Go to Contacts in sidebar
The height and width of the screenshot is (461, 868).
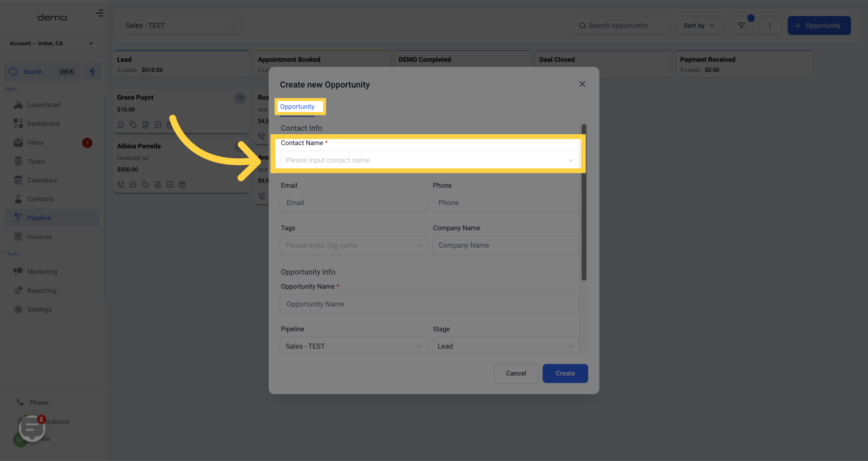pos(40,199)
